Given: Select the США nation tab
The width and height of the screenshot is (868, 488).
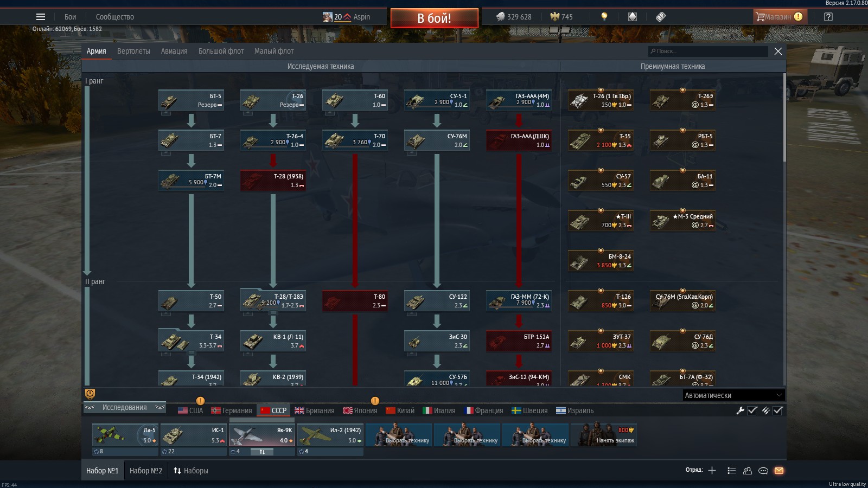Looking at the screenshot, I should pyautogui.click(x=190, y=410).
